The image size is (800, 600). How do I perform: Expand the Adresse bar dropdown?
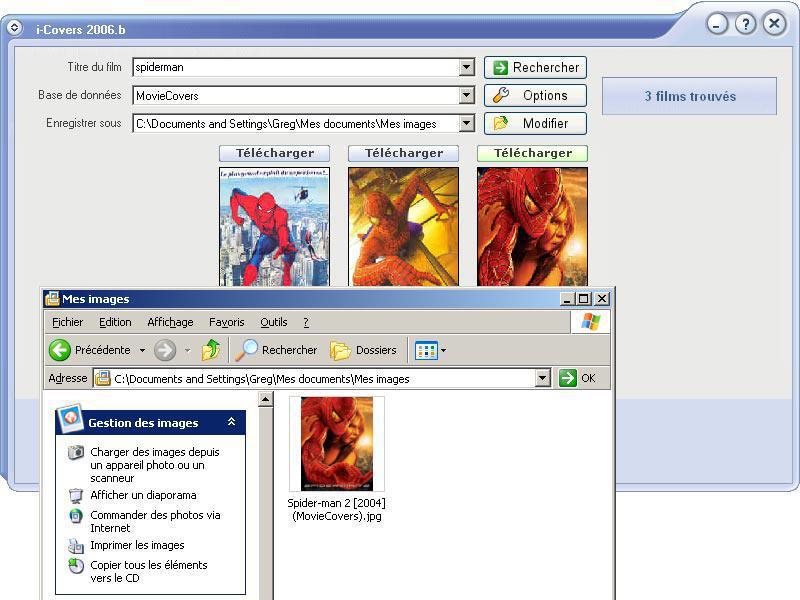click(x=543, y=379)
